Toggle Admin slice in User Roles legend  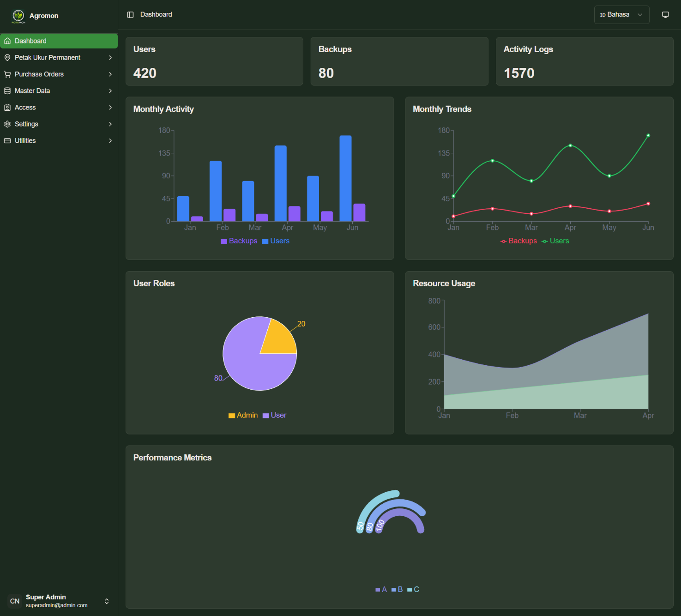[243, 416]
